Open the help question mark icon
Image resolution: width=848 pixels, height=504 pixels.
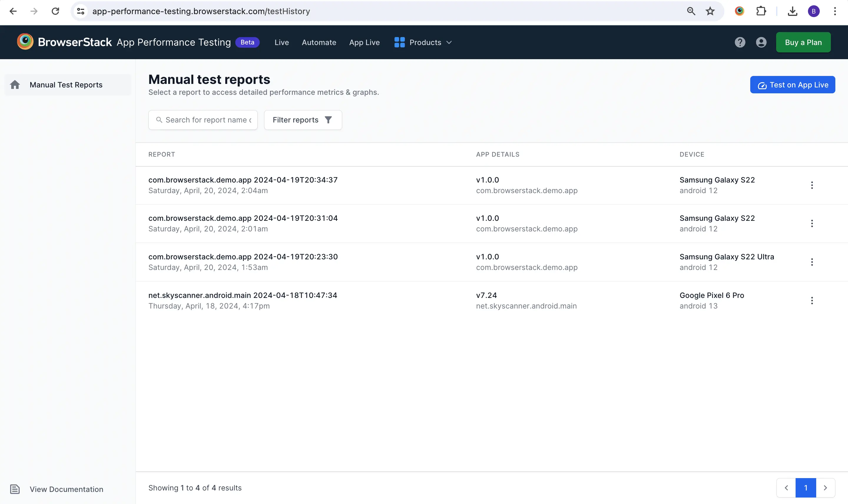(740, 42)
